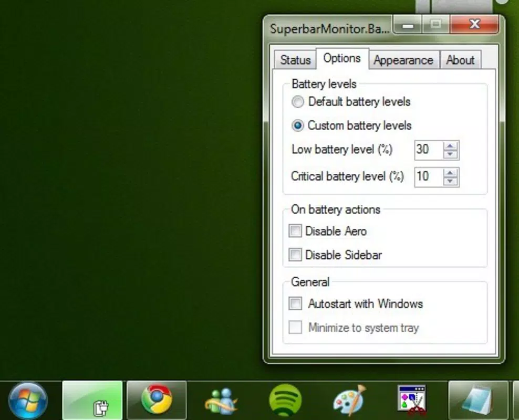The width and height of the screenshot is (519, 420).
Task: Open the Windows Start orb
Action: click(x=28, y=401)
